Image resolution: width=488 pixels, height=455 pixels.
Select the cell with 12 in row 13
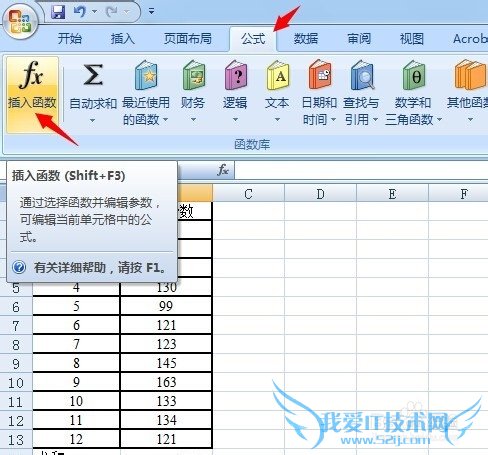(x=76, y=439)
